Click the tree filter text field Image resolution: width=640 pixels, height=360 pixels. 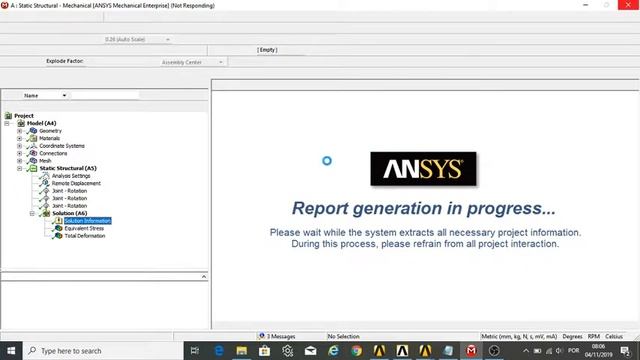point(105,96)
